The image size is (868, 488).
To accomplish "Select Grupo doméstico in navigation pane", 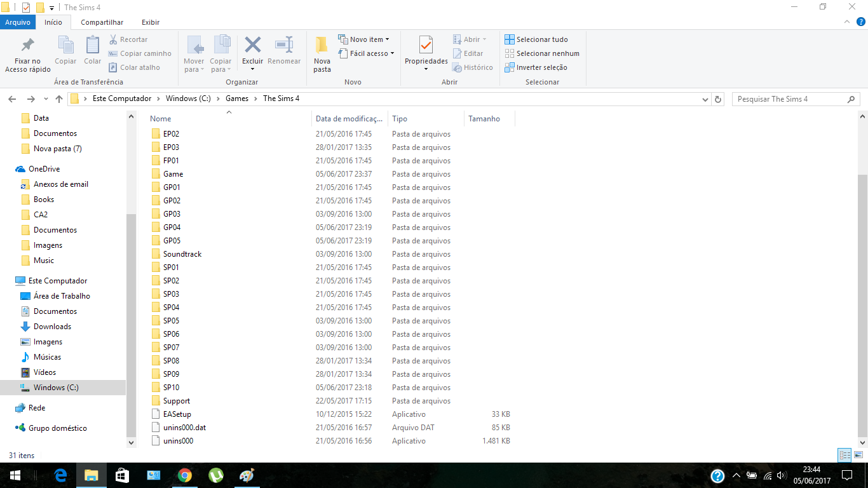I will click(57, 428).
